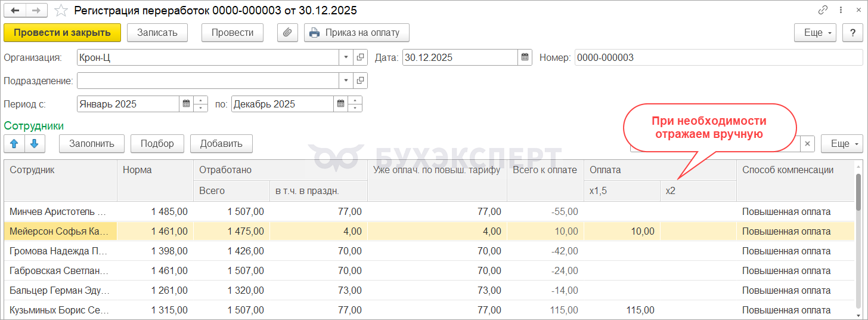Image resolution: width=868 pixels, height=320 pixels.
Task: Select row Габровская Светлана
Action: (x=429, y=270)
